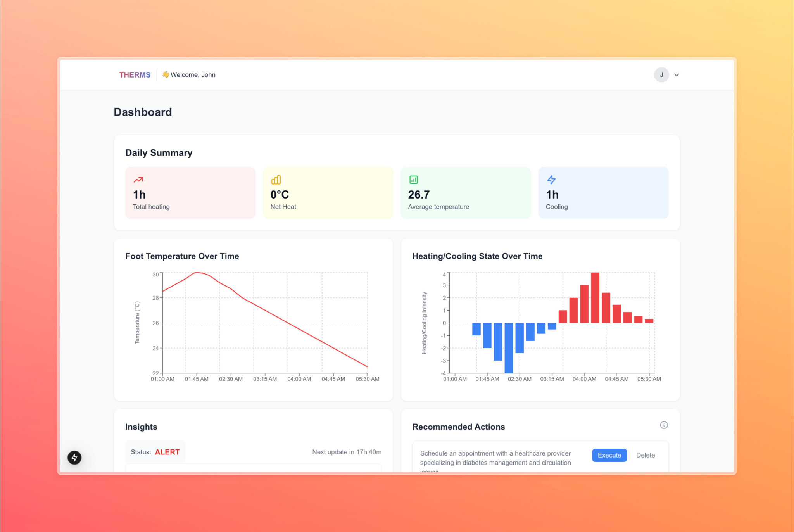Open the Cooling summary card

[x=603, y=193]
